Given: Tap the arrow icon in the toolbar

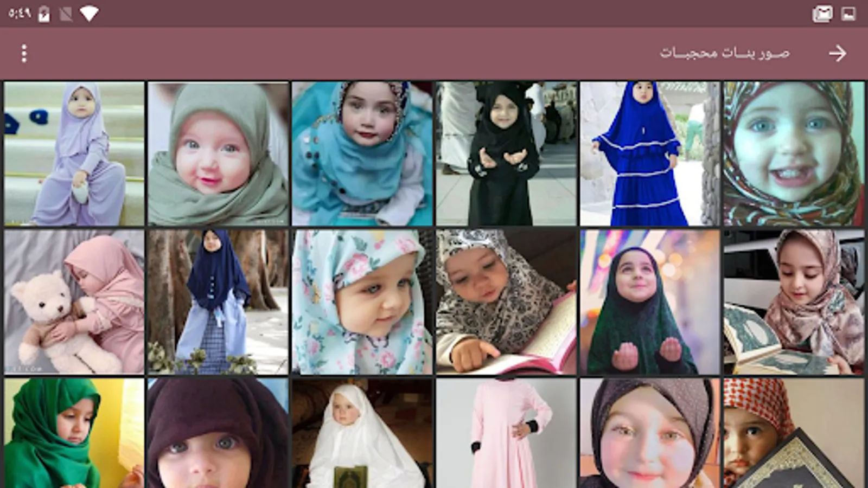Looking at the screenshot, I should point(837,53).
